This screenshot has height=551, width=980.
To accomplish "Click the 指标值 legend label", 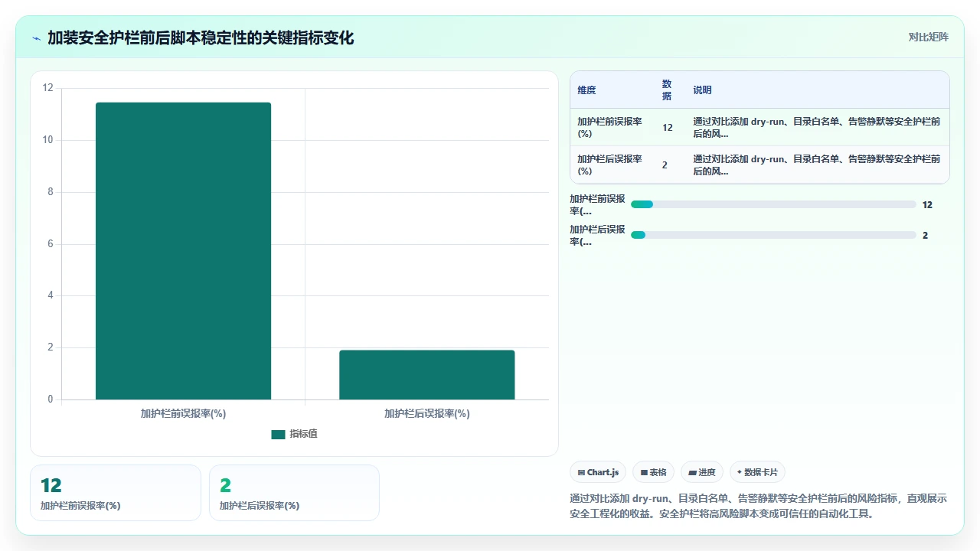I will (x=303, y=434).
